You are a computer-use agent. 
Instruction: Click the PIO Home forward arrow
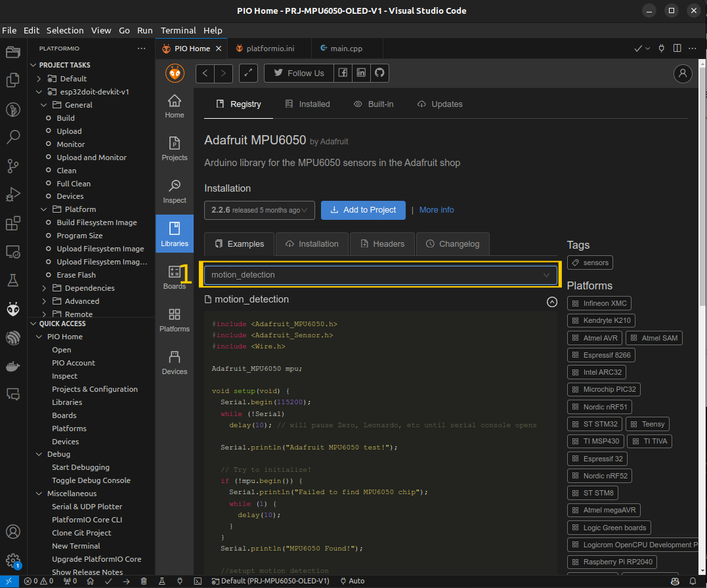(x=224, y=73)
